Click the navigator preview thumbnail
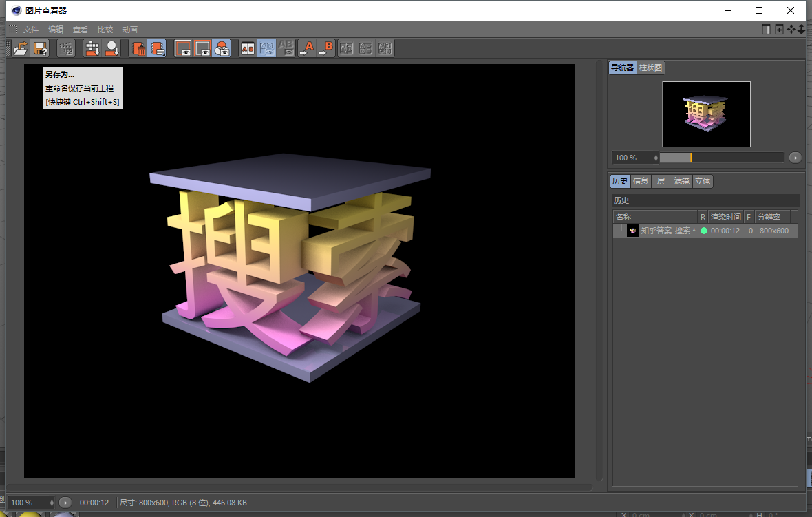Image resolution: width=812 pixels, height=517 pixels. tap(706, 114)
